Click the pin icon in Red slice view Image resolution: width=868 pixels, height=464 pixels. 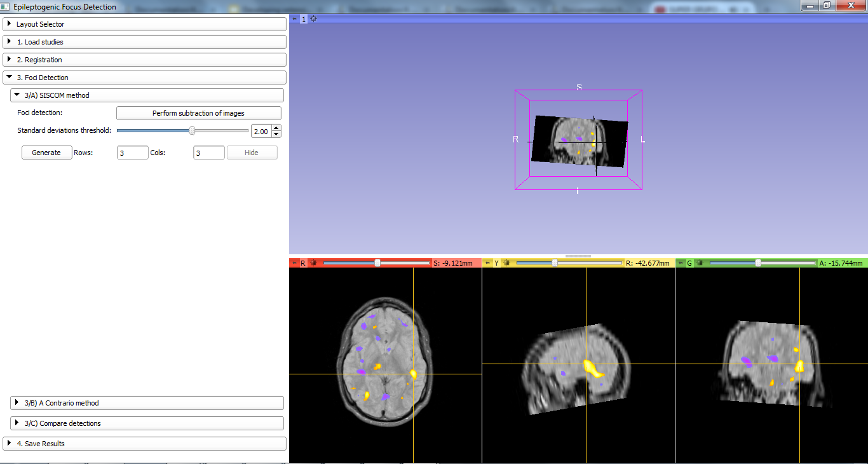[x=294, y=263]
